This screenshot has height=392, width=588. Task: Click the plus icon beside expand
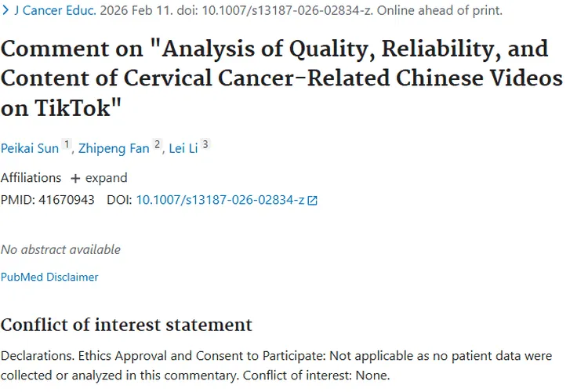[x=75, y=178]
